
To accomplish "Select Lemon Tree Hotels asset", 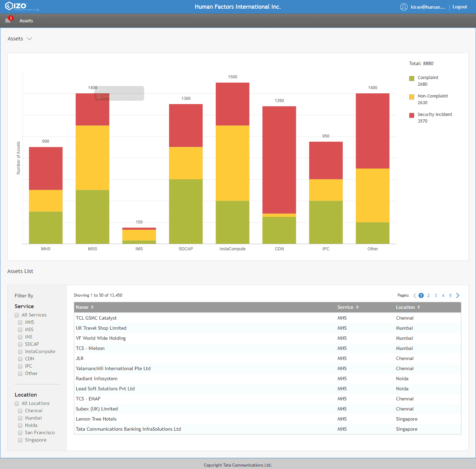I will click(267, 419).
